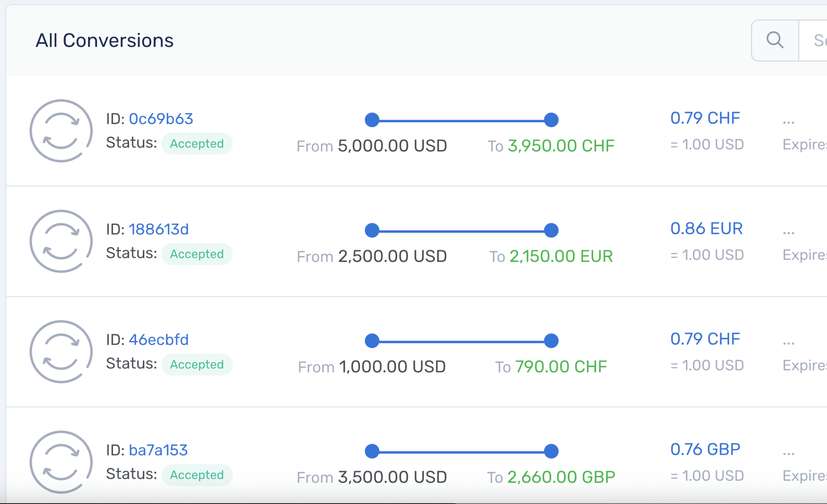The image size is (827, 504).
Task: Click the blue starting dot on the 2,500 USD conversion
Action: pyautogui.click(x=372, y=230)
